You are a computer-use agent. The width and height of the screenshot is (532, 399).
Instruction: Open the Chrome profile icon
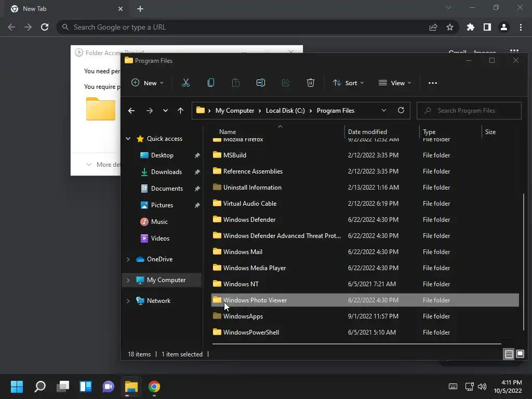pos(504,27)
